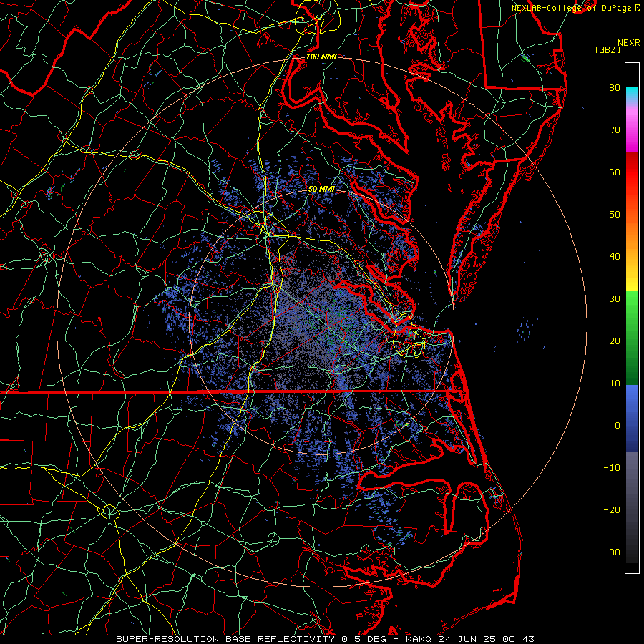Image resolution: width=644 pixels, height=644 pixels.
Task: Click the 80 dBZ scale label
Action: tap(615, 88)
